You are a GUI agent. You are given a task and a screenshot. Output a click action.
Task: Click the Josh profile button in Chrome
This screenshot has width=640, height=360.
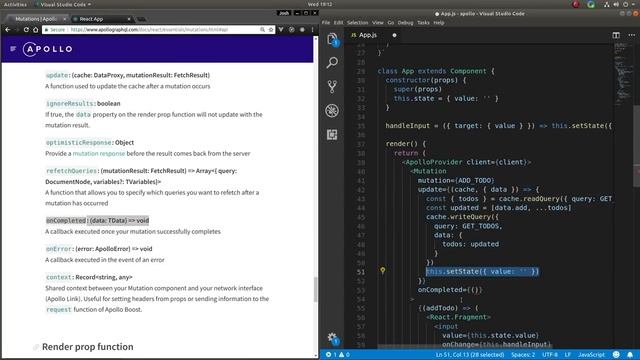[x=284, y=13]
